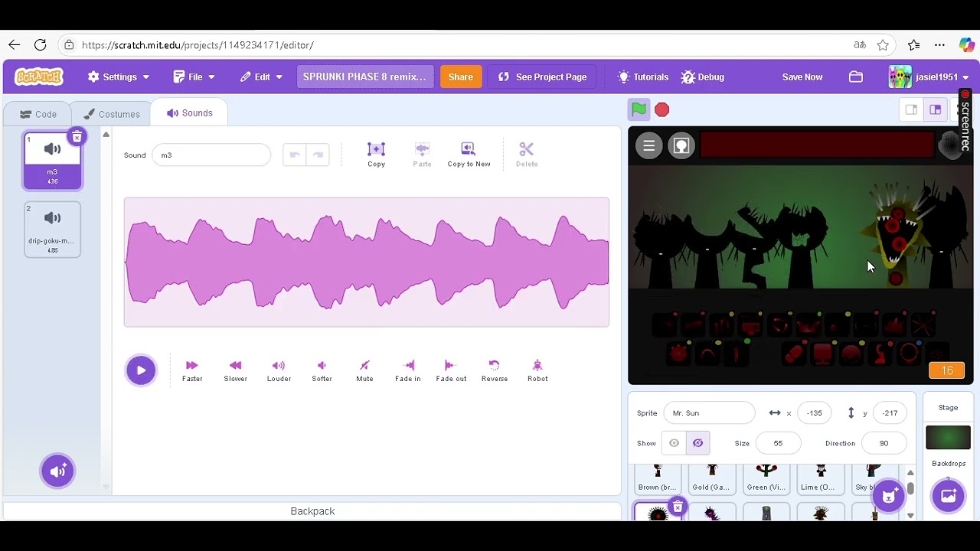Viewport: 980px width, 551px height.
Task: Hide the sprite with crossed-eye icon
Action: (x=698, y=443)
